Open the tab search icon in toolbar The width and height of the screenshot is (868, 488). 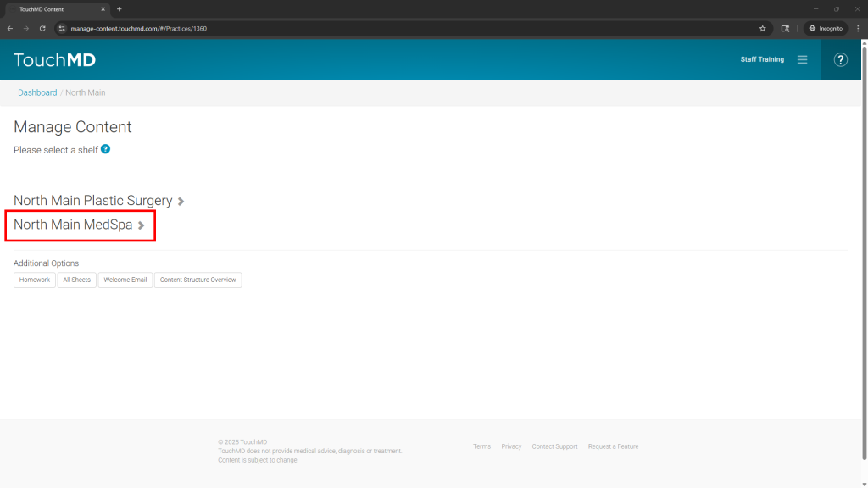[x=785, y=28]
